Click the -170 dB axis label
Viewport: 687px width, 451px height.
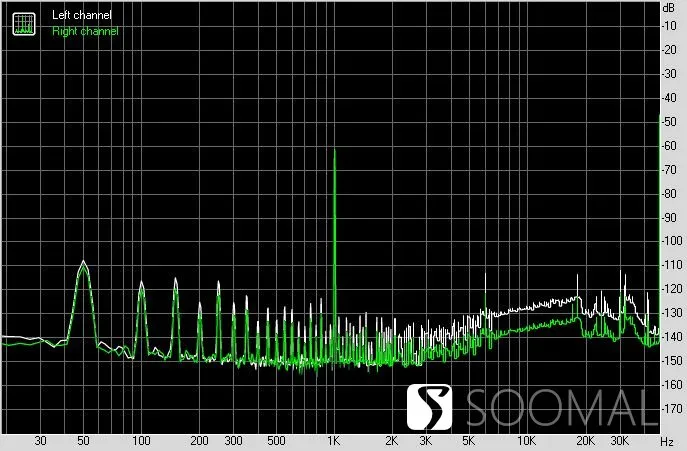tap(672, 409)
